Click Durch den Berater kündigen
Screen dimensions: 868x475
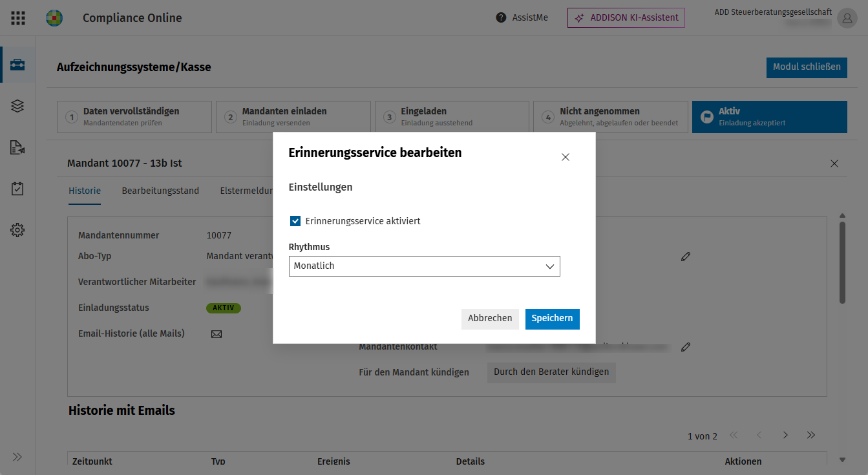tap(551, 372)
